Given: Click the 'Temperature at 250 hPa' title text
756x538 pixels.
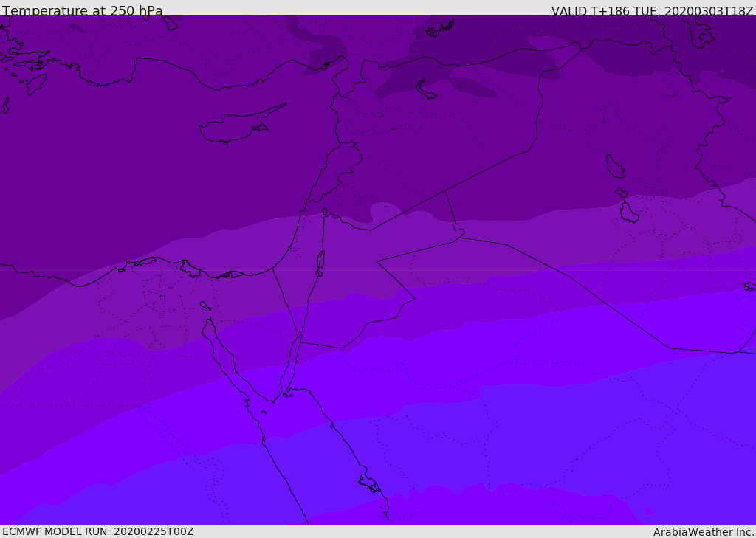Looking at the screenshot, I should point(83,10).
